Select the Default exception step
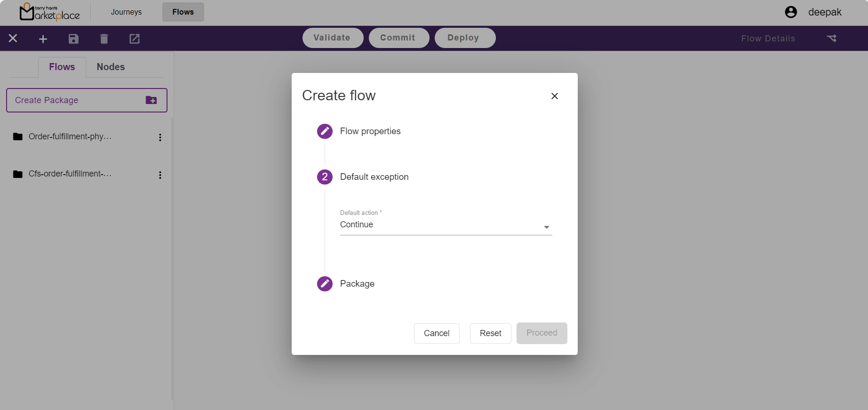The image size is (868, 410). click(374, 177)
